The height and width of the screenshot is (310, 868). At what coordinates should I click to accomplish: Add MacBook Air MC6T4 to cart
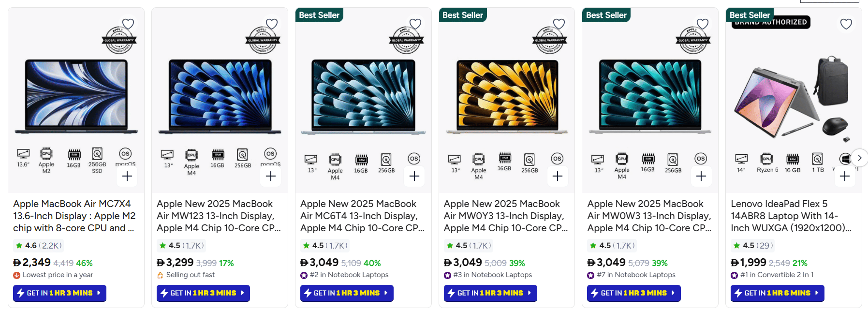[414, 177]
